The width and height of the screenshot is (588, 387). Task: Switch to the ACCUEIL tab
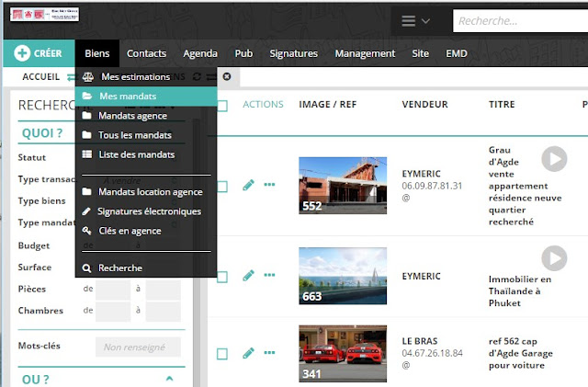point(40,76)
